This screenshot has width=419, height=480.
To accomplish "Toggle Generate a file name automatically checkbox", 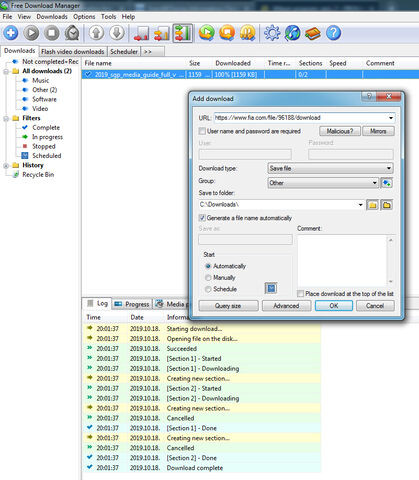I will [x=202, y=218].
